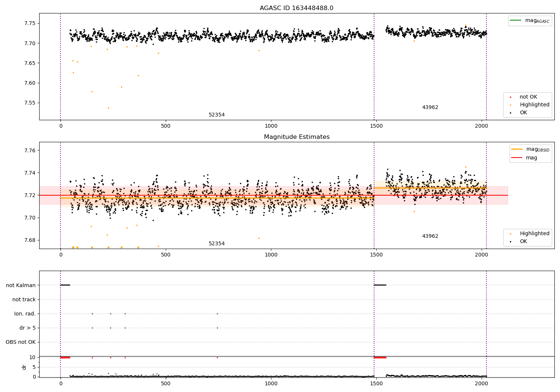Click the 7.55 tick on top plot
This screenshot has width=560, height=392.
[29, 103]
